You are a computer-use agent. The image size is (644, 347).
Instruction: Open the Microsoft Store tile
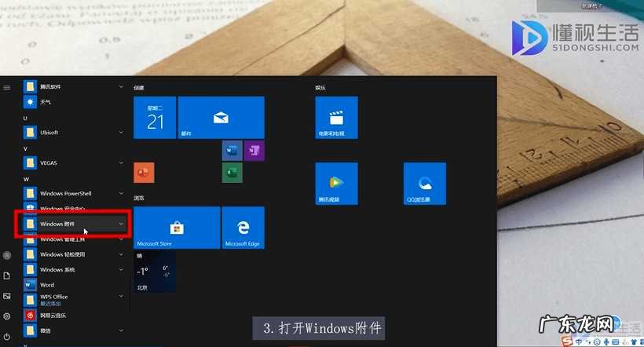[177, 228]
